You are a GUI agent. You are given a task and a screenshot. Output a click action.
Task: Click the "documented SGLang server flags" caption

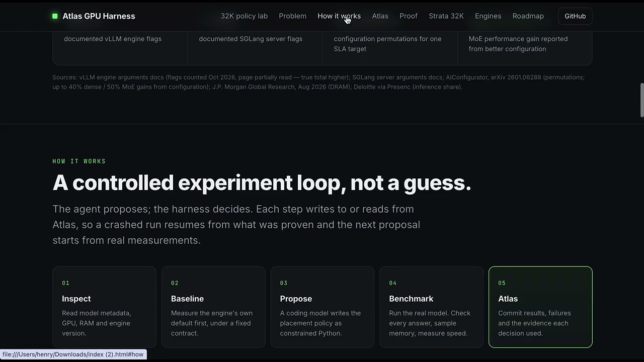click(x=251, y=39)
